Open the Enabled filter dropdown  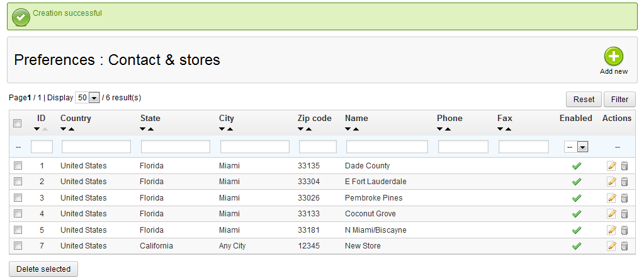[577, 147]
